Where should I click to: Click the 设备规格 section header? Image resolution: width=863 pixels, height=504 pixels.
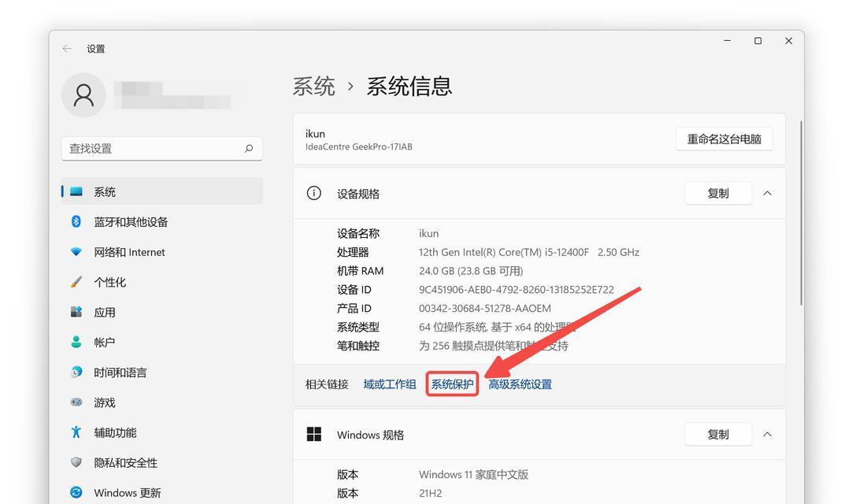[x=539, y=193]
